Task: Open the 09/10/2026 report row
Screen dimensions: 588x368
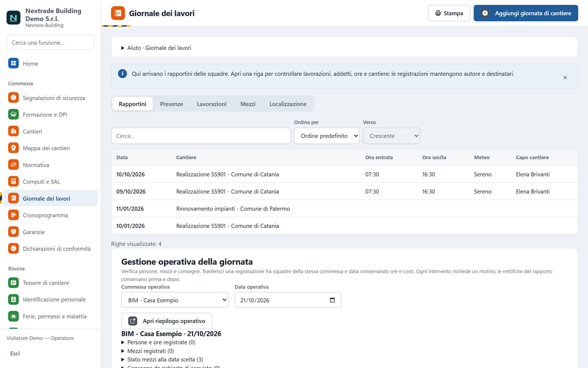Action: click(x=344, y=191)
